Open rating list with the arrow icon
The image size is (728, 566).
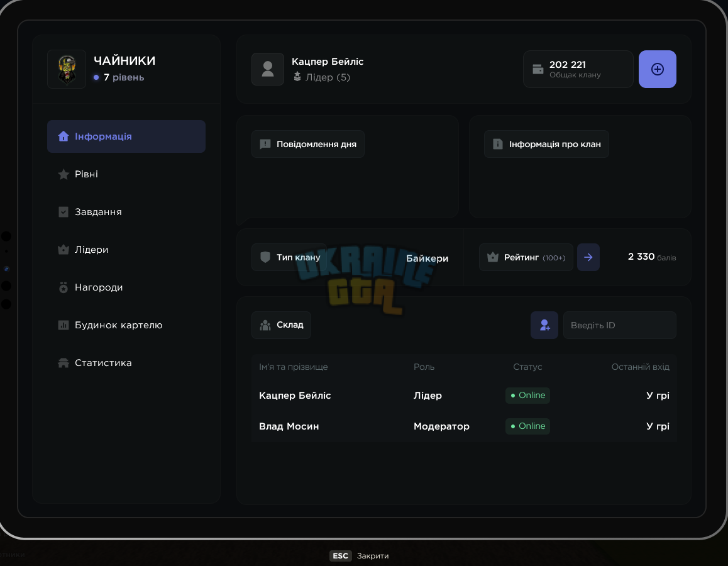pyautogui.click(x=588, y=257)
